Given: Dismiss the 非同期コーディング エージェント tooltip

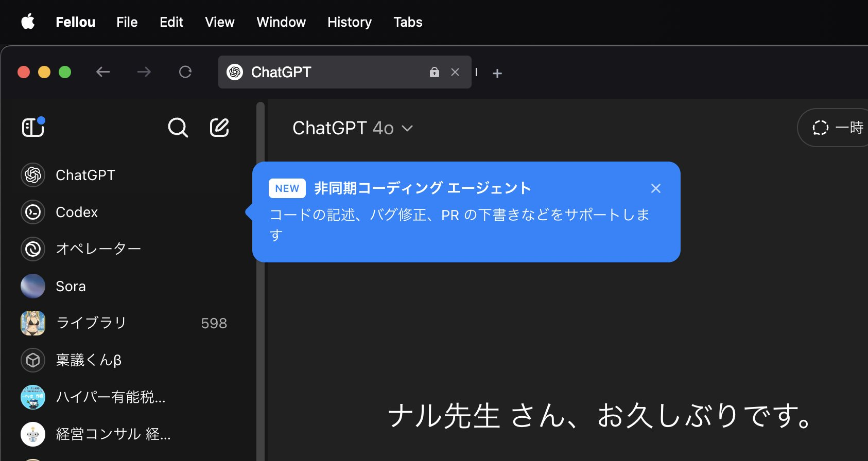Looking at the screenshot, I should tap(656, 188).
